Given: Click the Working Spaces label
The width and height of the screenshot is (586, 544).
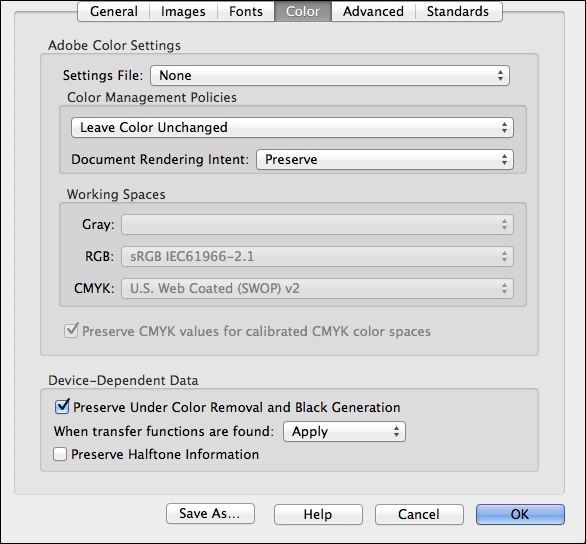Looking at the screenshot, I should pyautogui.click(x=116, y=195).
